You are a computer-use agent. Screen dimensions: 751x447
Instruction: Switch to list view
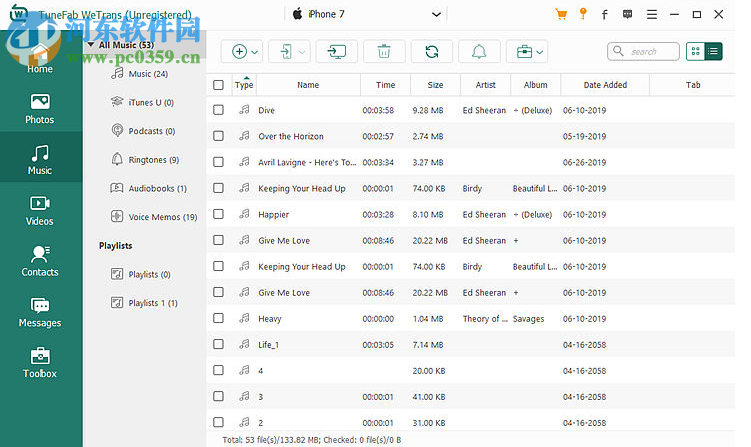pyautogui.click(x=713, y=51)
